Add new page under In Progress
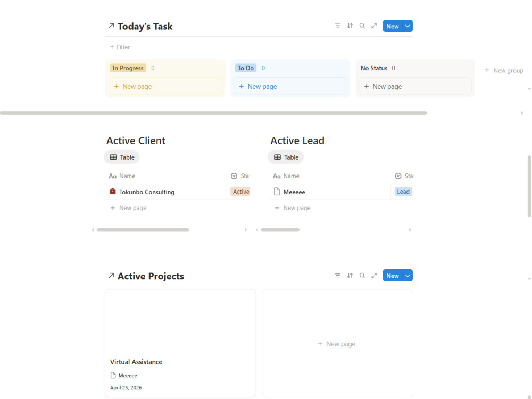This screenshot has height=399, width=532. pyautogui.click(x=165, y=86)
